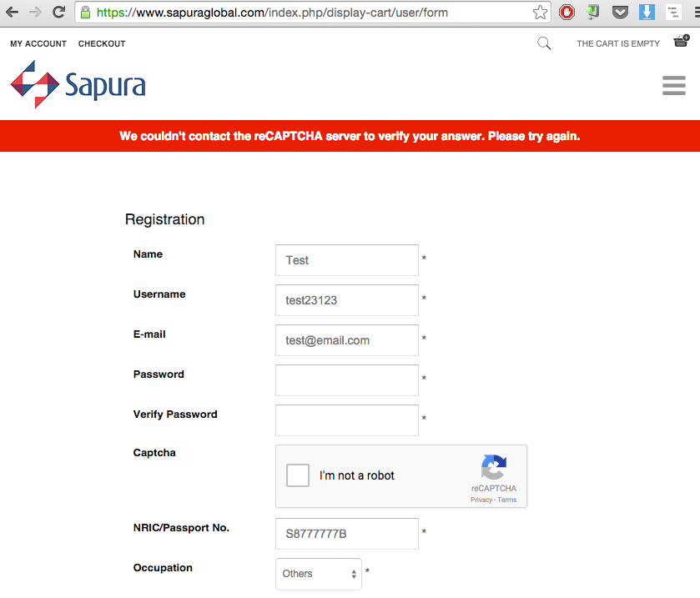Focus the Name field containing Test

tap(347, 260)
